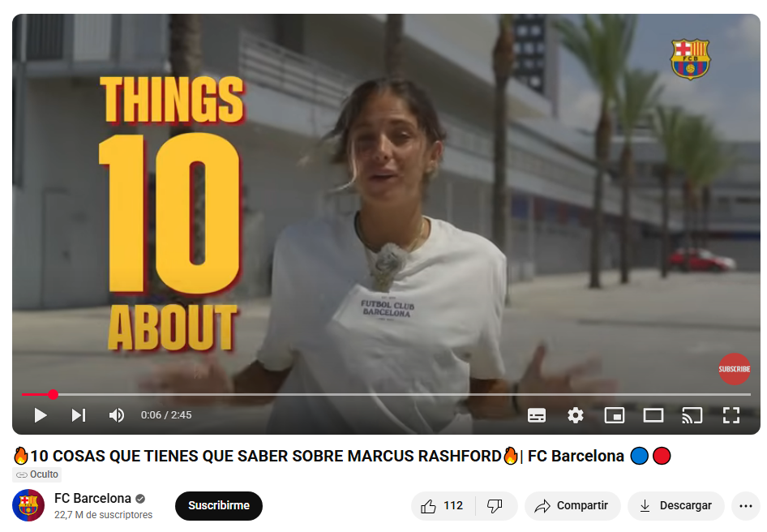Switch to miniplayer mode
Viewport: 767px width, 532px height.
click(x=615, y=415)
